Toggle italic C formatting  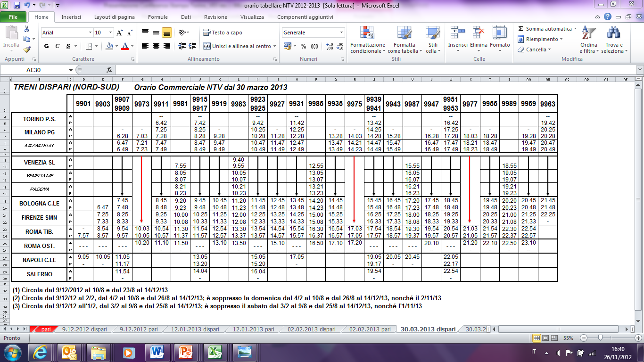[58, 46]
